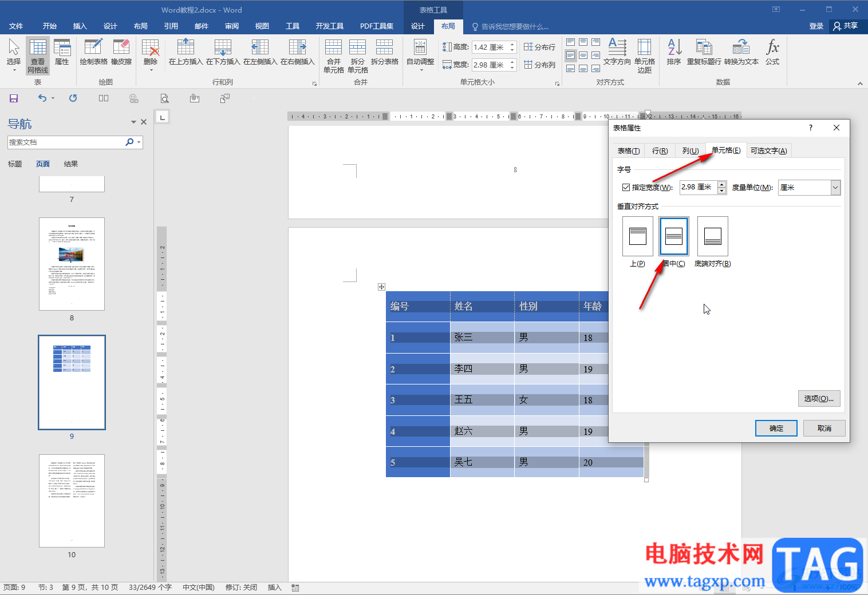Click the OK (确定) button

pyautogui.click(x=776, y=428)
